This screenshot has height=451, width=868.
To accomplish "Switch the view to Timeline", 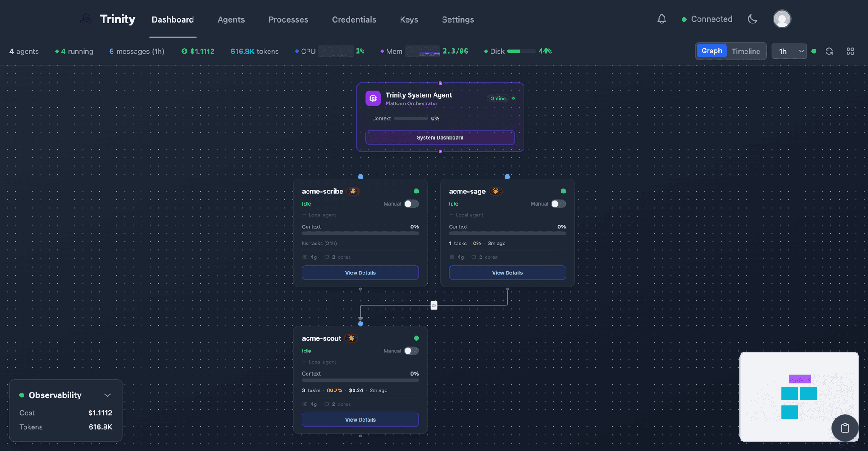I will click(745, 51).
